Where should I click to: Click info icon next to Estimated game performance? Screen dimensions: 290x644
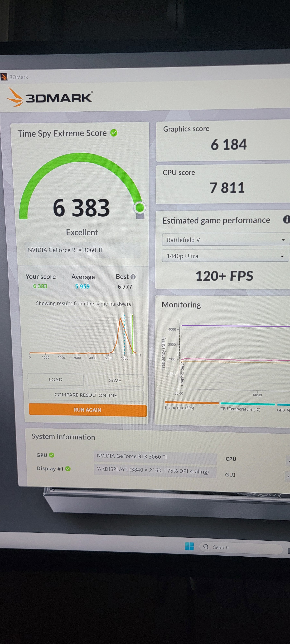pyautogui.click(x=286, y=219)
